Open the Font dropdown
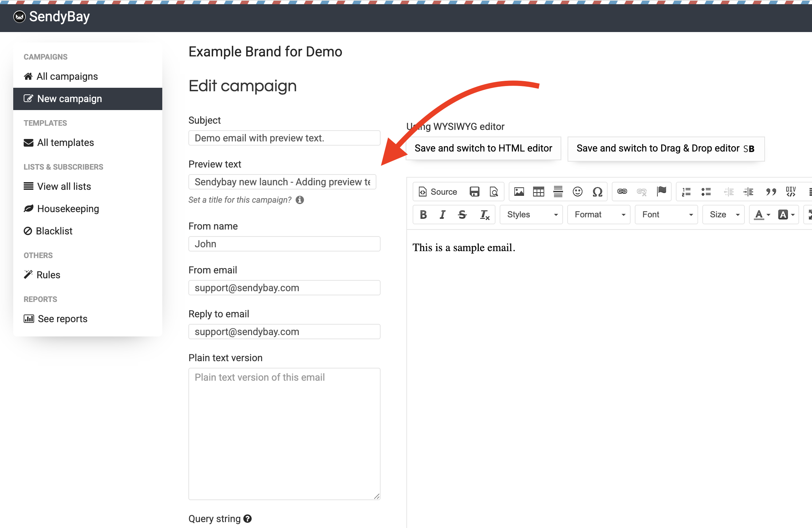The height and width of the screenshot is (528, 812). 666,215
